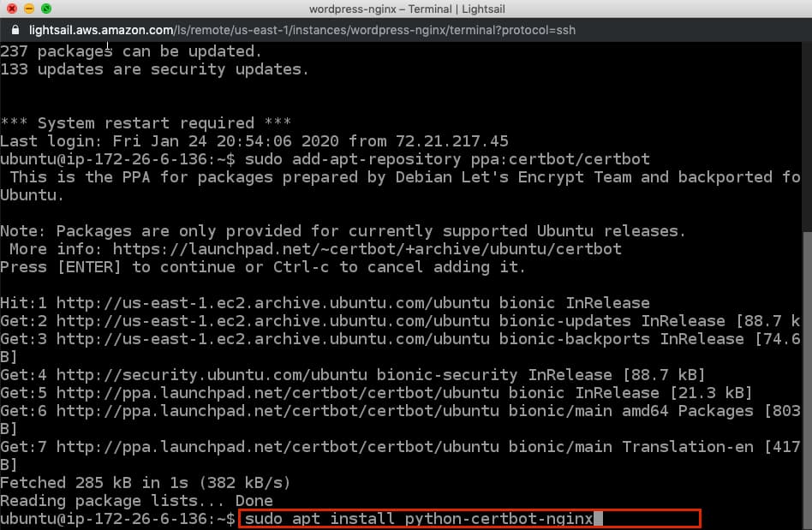Screen dimensions: 812x530
Task: Click the 'Get:4' security.ubuntu.com line
Action: [353, 375]
